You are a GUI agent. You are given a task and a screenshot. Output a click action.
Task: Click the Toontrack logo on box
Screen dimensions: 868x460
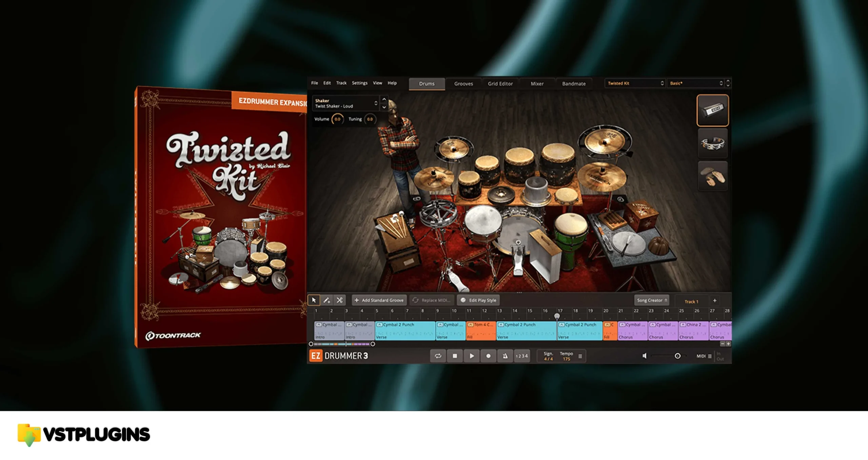pos(173,336)
